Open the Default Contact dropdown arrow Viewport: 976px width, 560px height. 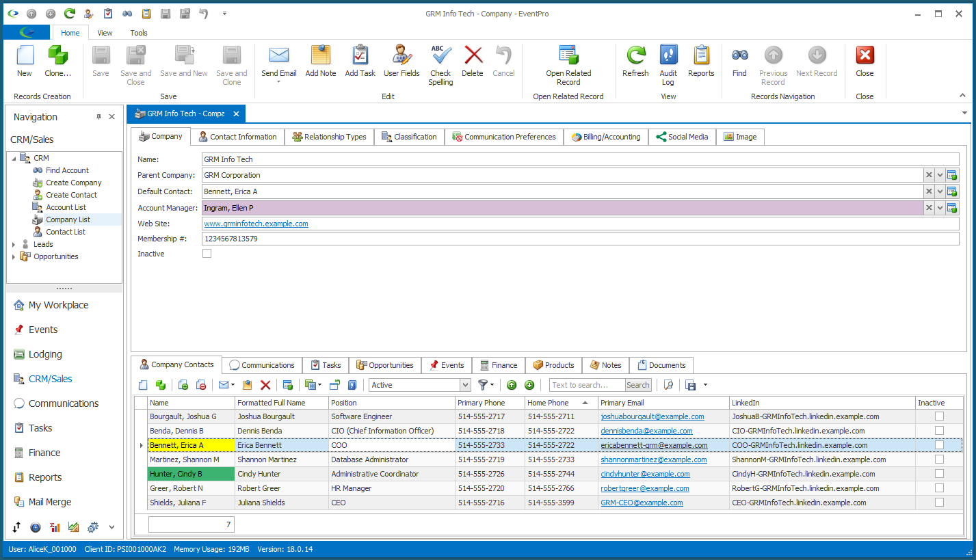click(x=940, y=191)
